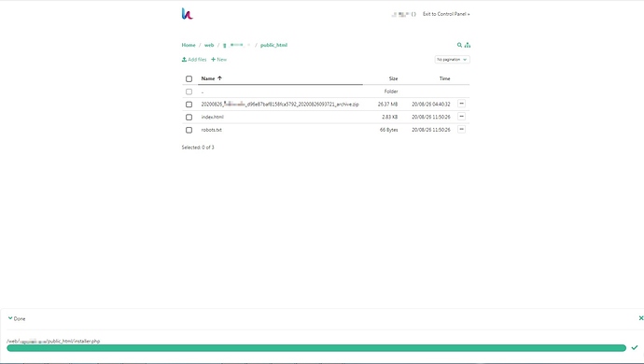Sort by the Size column header
Viewport: 644px width, 364px height.
pyautogui.click(x=393, y=78)
